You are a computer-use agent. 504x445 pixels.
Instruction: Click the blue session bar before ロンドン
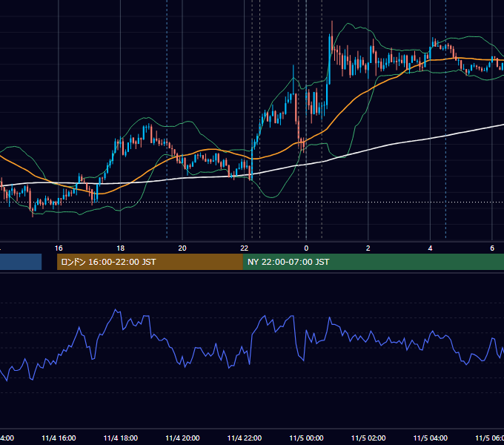tap(21, 262)
